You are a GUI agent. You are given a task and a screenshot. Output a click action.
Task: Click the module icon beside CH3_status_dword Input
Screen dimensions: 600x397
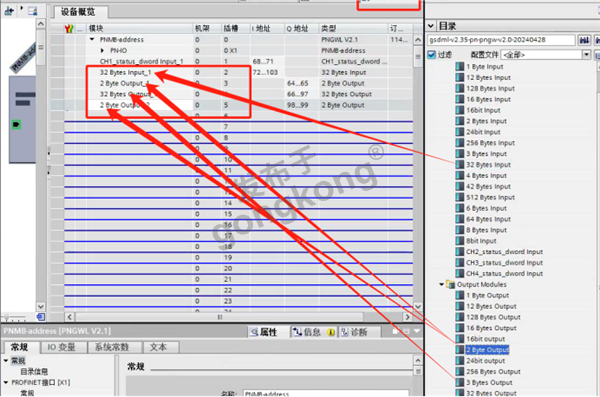(460, 263)
